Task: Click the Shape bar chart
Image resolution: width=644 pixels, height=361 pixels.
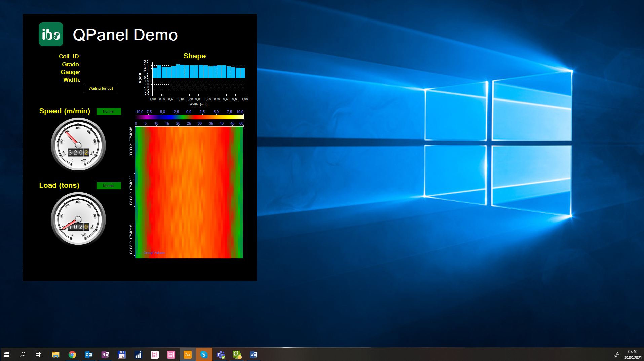Action: click(198, 78)
